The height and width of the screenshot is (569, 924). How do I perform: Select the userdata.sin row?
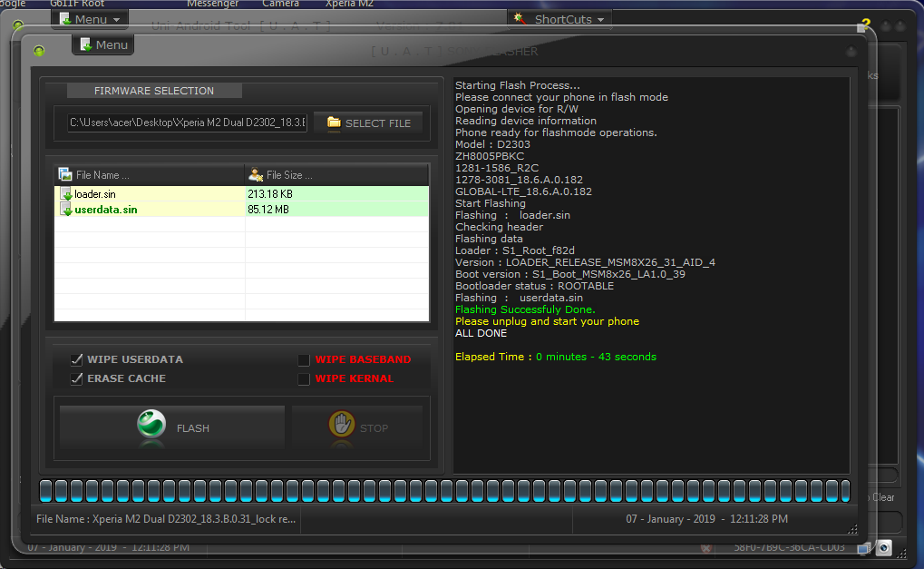coord(241,210)
